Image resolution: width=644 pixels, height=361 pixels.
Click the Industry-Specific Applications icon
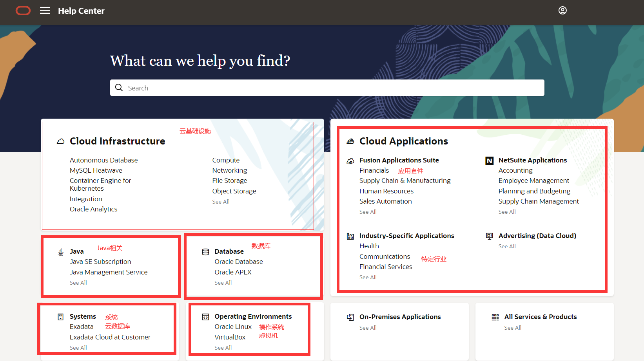[x=350, y=236]
